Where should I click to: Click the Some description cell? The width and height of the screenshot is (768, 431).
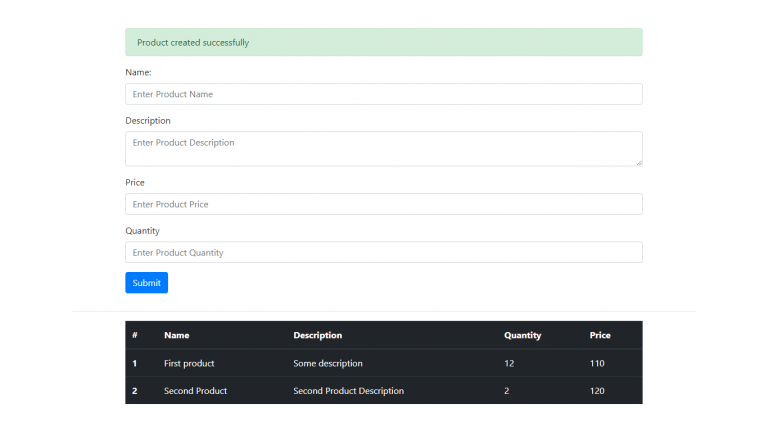328,363
